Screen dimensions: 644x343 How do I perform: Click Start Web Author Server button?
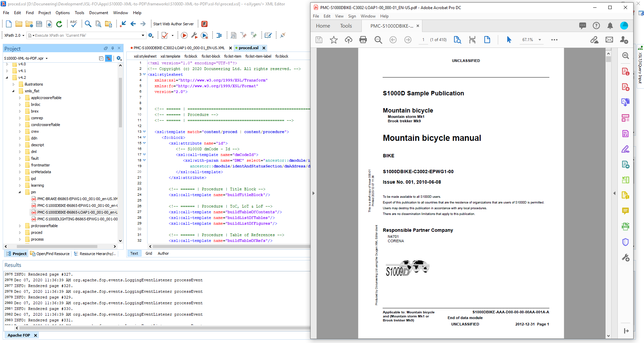(173, 24)
